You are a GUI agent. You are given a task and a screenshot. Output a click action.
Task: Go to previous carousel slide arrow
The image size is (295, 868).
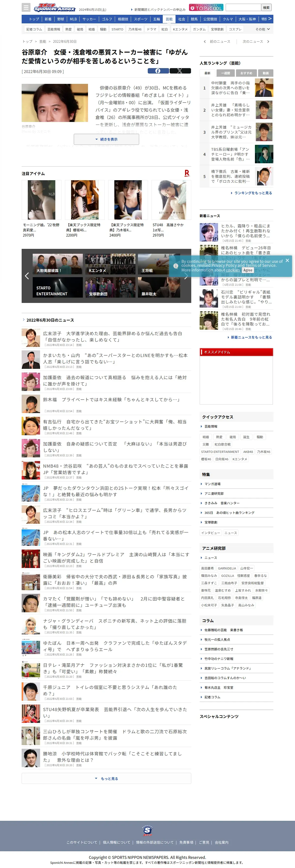click(x=27, y=276)
